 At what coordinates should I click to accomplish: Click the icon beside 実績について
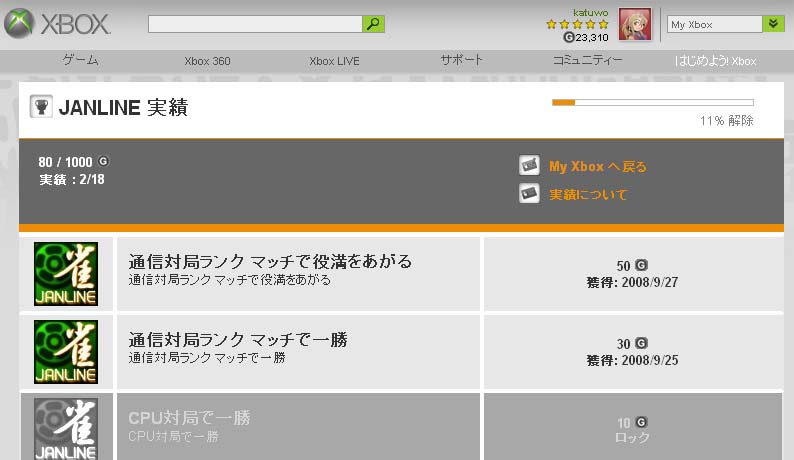pyautogui.click(x=529, y=194)
